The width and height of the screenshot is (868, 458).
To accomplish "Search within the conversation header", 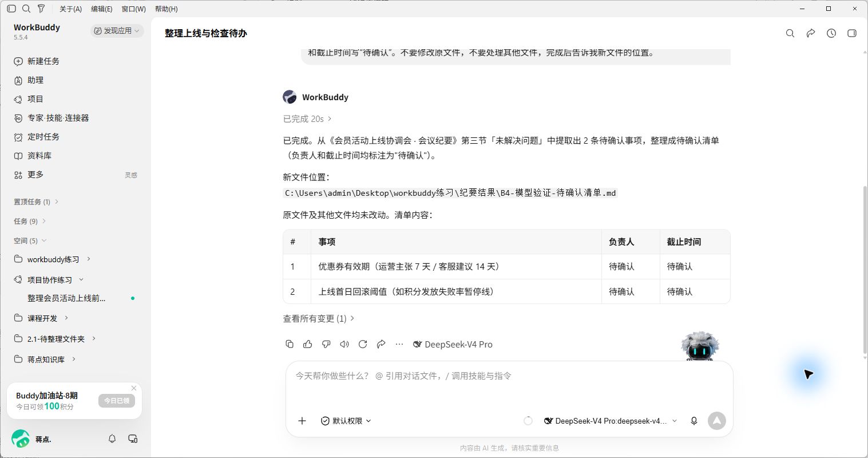I will tap(790, 33).
